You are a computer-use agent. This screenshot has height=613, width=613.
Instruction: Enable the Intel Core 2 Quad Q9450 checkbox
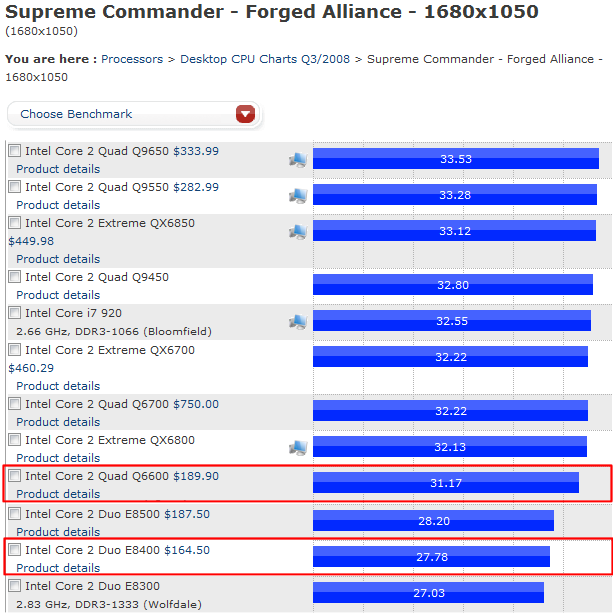point(14,276)
